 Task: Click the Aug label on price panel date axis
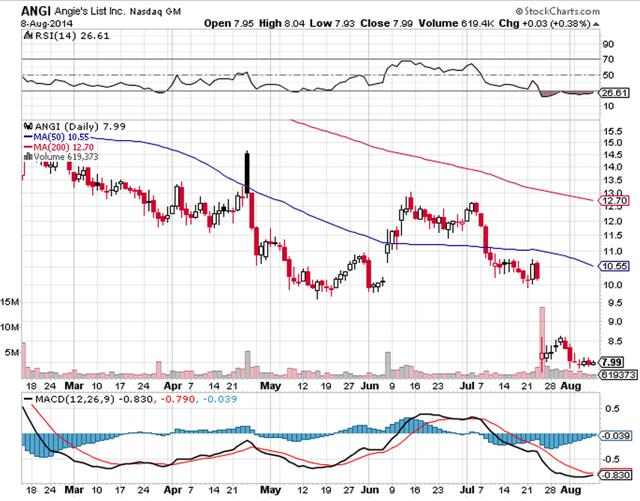[571, 386]
